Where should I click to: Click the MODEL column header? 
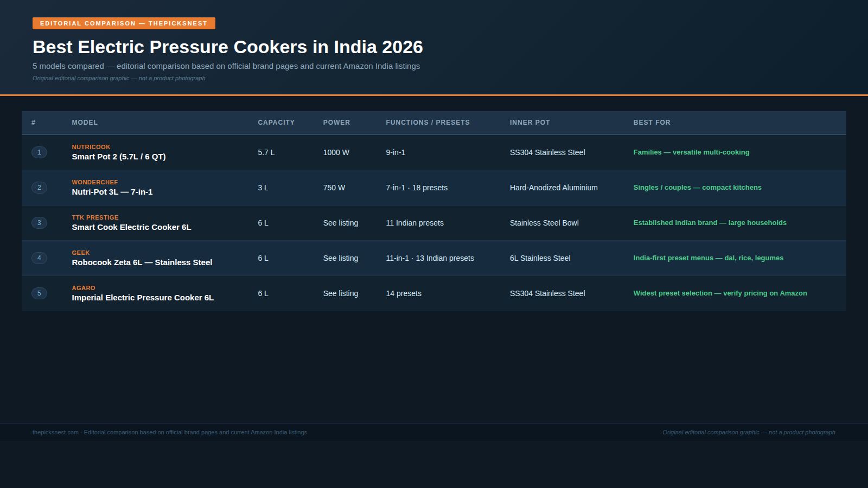[85, 123]
